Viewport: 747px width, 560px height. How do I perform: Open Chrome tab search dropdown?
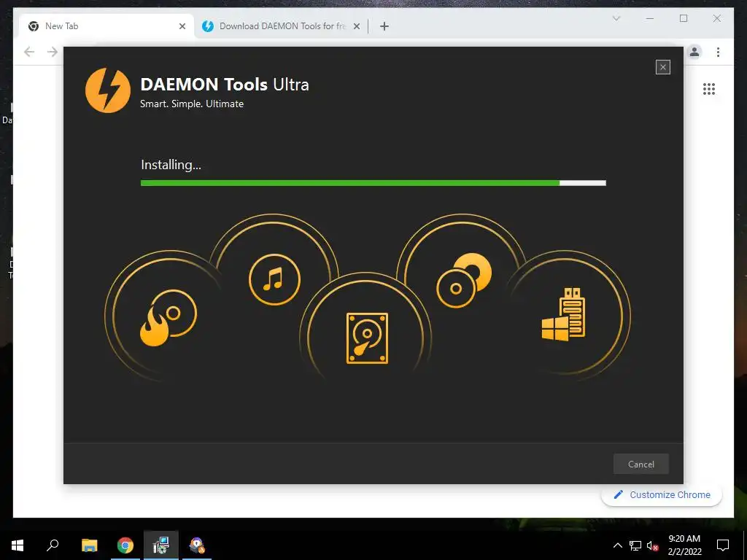(616, 18)
